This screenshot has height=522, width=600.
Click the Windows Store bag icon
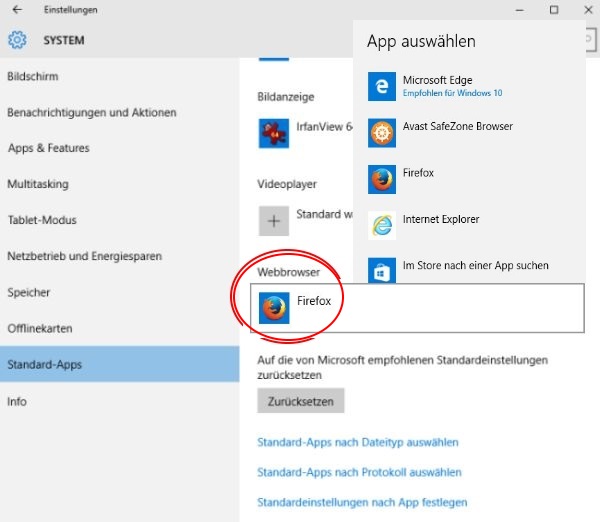click(382, 270)
